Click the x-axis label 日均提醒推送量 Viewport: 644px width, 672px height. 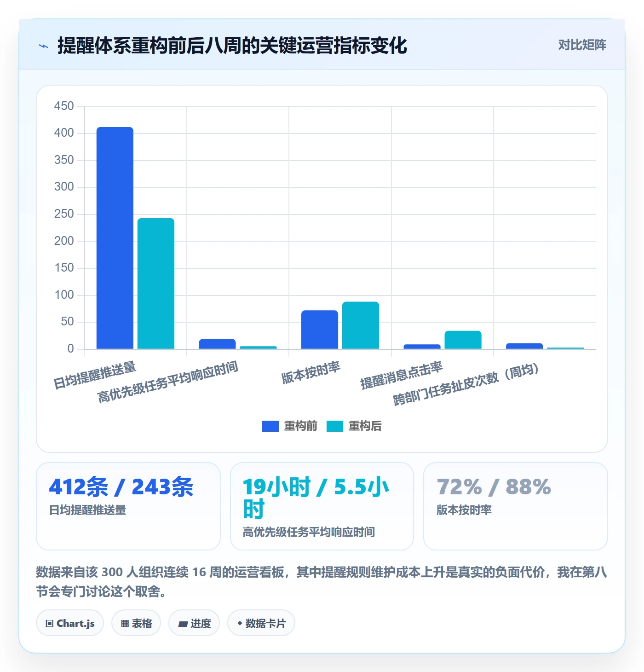coord(95,375)
